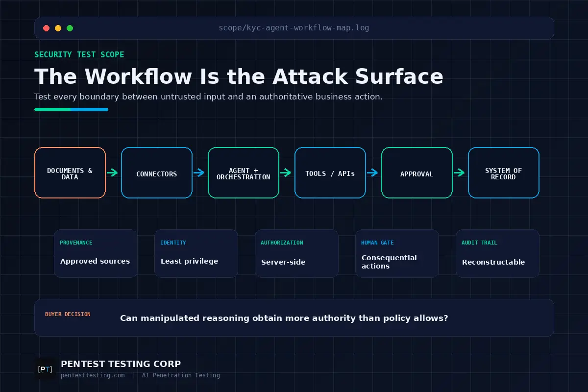The height and width of the screenshot is (392, 588).
Task: Click the manipulated reasoning question text
Action: (x=284, y=318)
